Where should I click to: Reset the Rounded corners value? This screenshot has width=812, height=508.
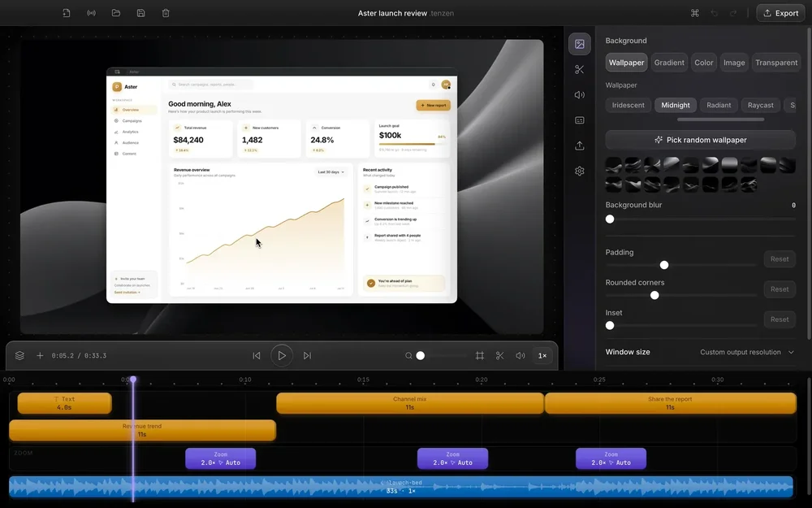[780, 289]
